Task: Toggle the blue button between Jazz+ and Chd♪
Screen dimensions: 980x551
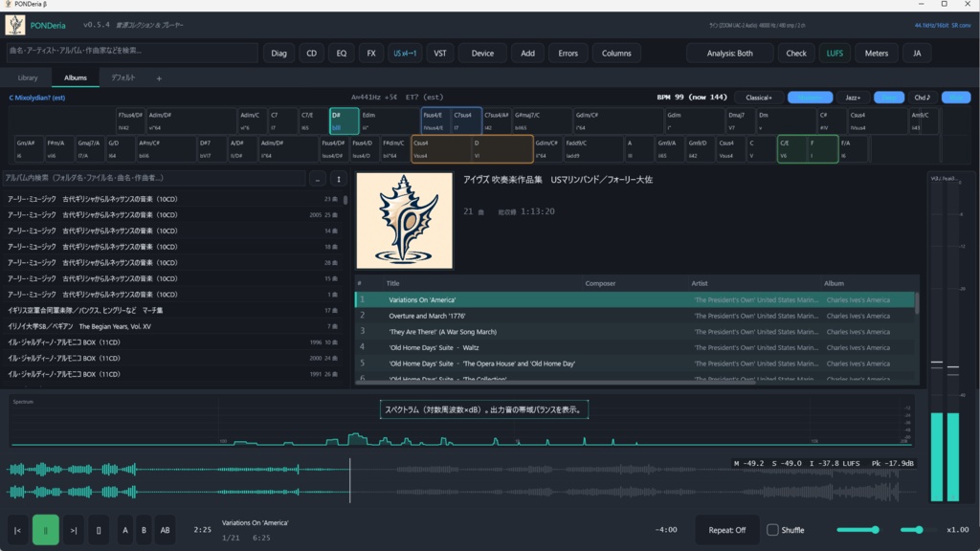Action: tap(889, 98)
